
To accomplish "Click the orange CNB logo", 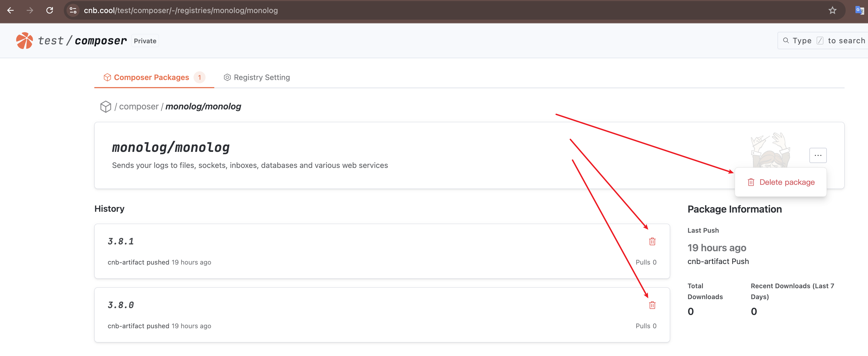I will [x=24, y=41].
